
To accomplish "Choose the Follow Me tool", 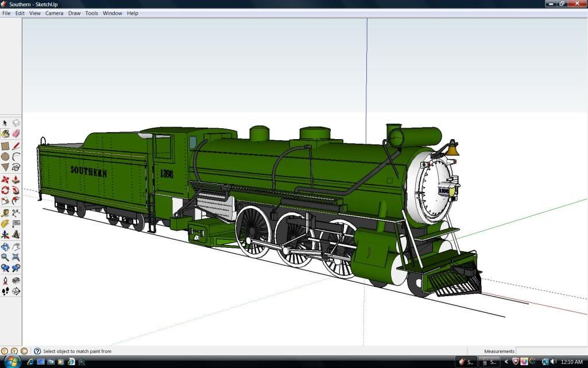I will [16, 190].
